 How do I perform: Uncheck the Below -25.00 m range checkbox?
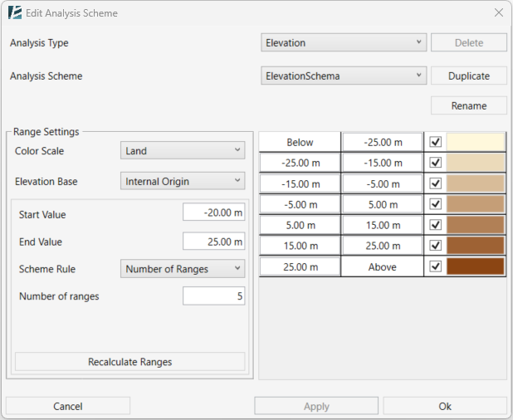tap(435, 142)
